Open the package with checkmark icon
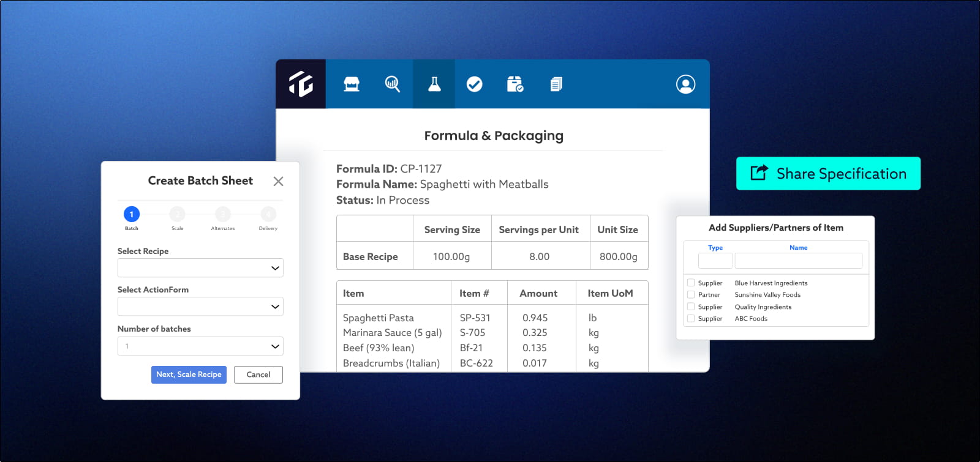This screenshot has width=980, height=462. click(x=515, y=84)
